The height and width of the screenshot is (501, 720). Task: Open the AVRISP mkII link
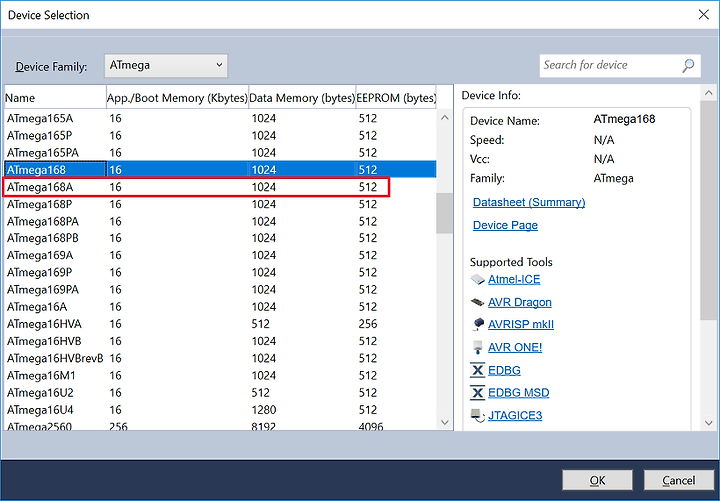(x=521, y=324)
